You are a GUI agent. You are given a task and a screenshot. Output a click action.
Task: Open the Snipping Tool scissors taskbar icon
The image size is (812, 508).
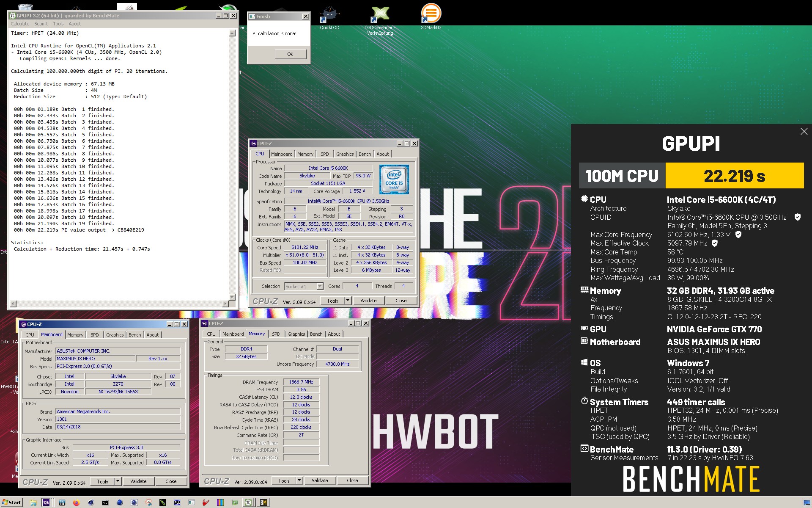[148, 502]
